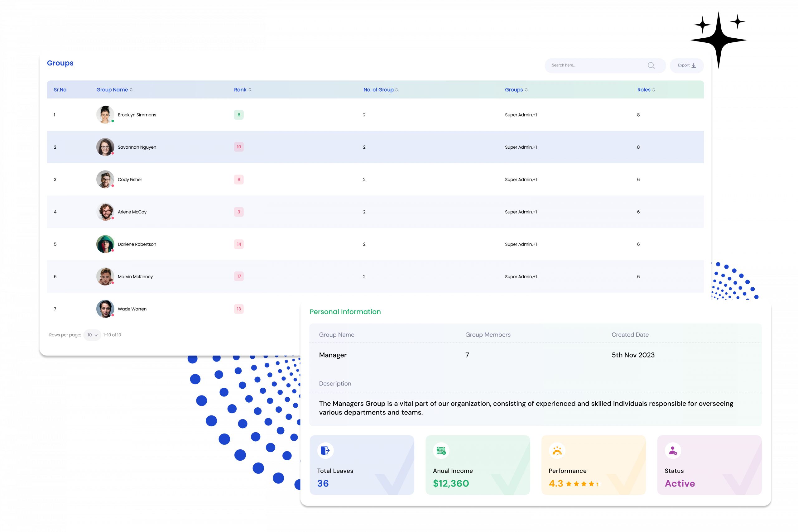Click the Total Leaves door icon
The height and width of the screenshot is (532, 798).
point(325,451)
